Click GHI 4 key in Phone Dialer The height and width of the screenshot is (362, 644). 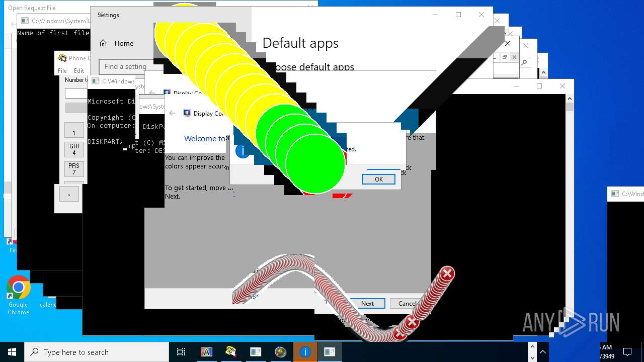[74, 149]
